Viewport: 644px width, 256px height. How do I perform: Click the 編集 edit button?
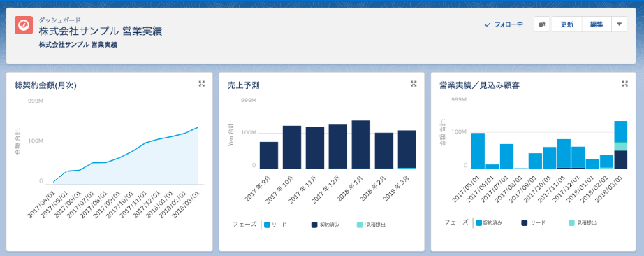click(597, 24)
